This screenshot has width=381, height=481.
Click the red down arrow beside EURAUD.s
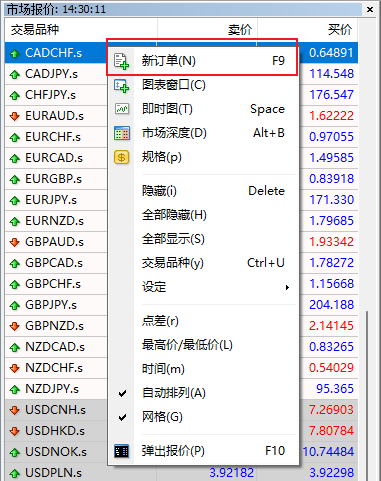(x=15, y=116)
